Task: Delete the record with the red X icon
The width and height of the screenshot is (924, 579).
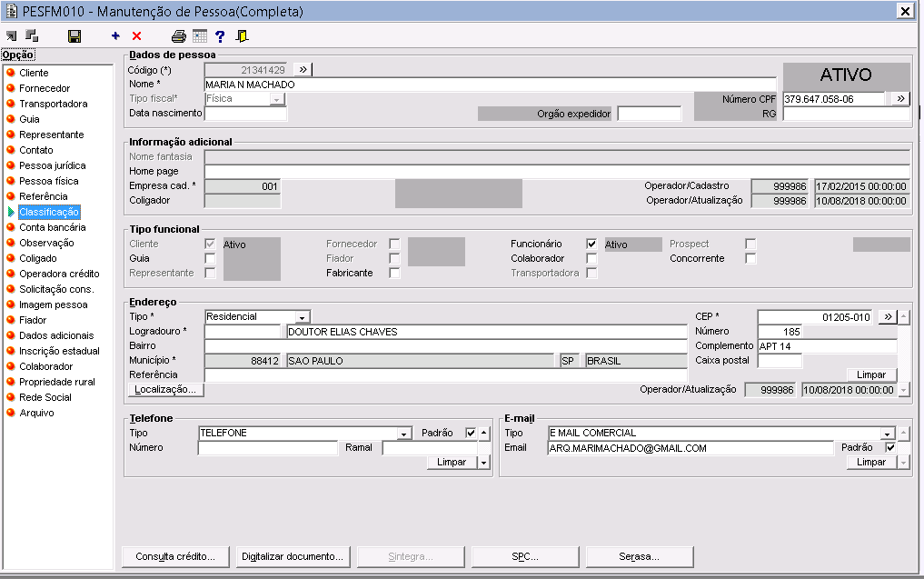Action: pos(136,36)
